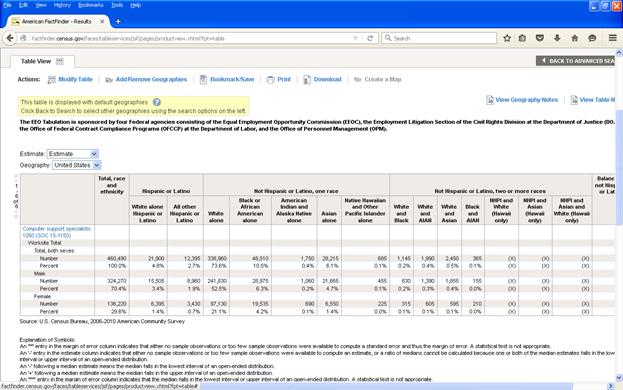Screen dimensions: 623x390
Task: Click the '100.0%' percent cell
Action: (117, 266)
